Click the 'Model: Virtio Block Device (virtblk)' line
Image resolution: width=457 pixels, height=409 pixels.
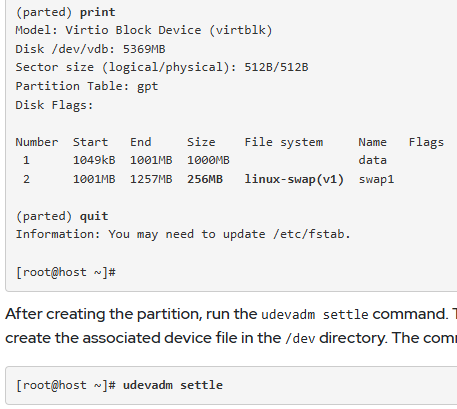144,30
